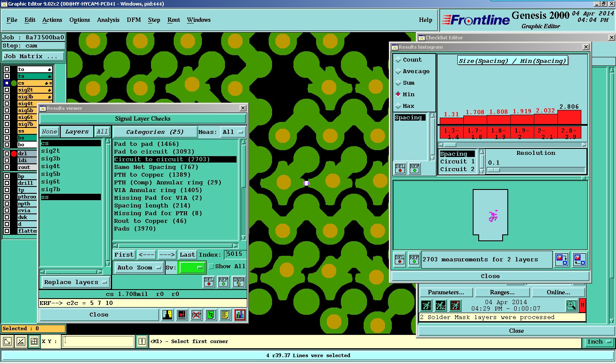Click the first running-man icon in Checklist Editor
The image size is (616, 364).
click(x=426, y=305)
